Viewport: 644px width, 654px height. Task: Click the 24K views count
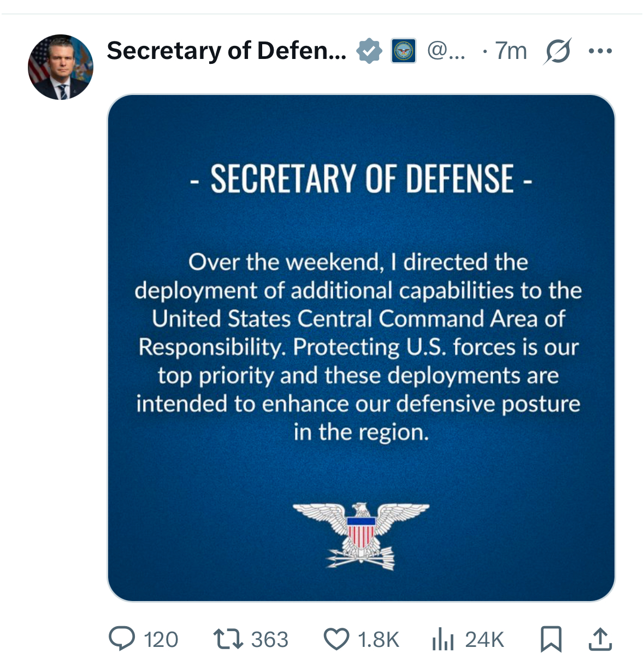484,639
